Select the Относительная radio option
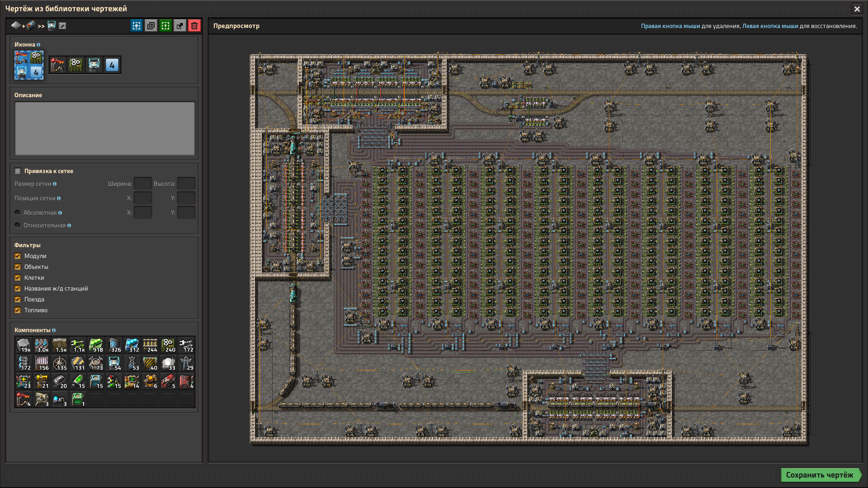 [x=17, y=225]
